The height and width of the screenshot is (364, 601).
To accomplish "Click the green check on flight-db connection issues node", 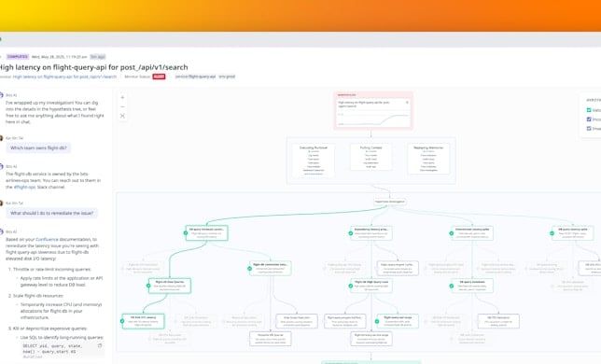I will [x=249, y=269].
